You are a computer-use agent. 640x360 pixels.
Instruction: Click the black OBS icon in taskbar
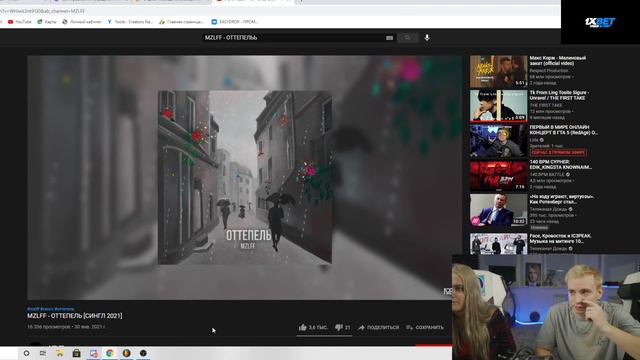coord(143,353)
